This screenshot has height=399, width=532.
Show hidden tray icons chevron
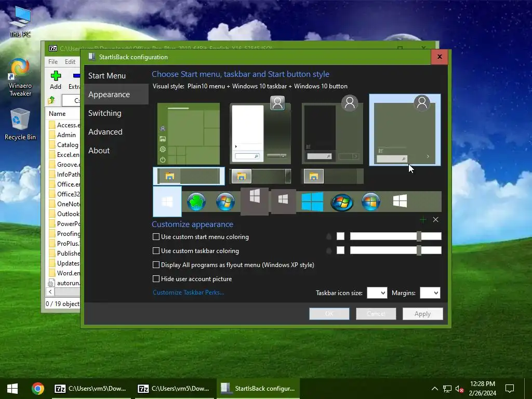[x=435, y=389]
